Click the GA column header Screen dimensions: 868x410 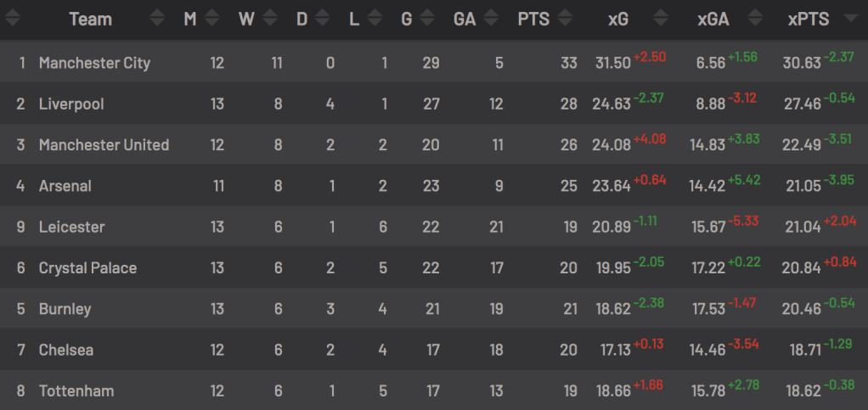click(465, 20)
